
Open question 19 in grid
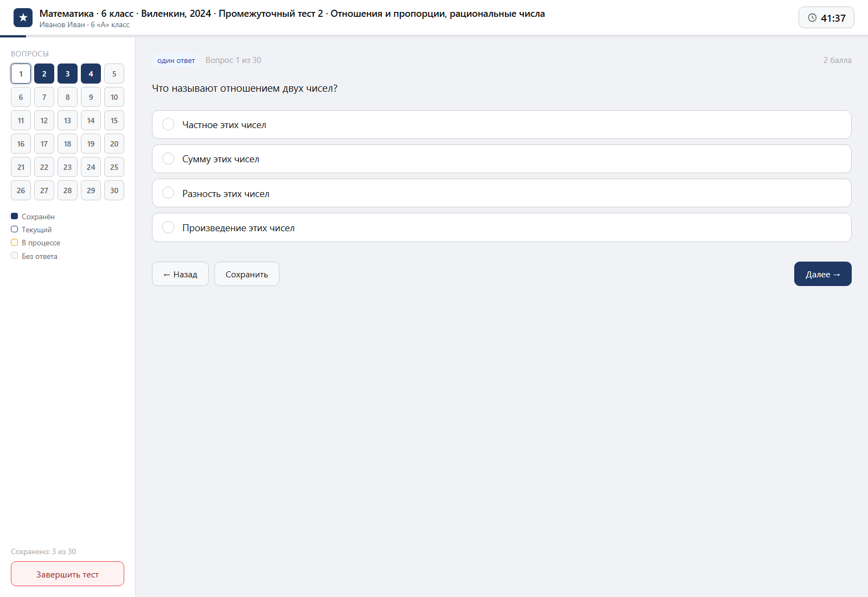91,144
